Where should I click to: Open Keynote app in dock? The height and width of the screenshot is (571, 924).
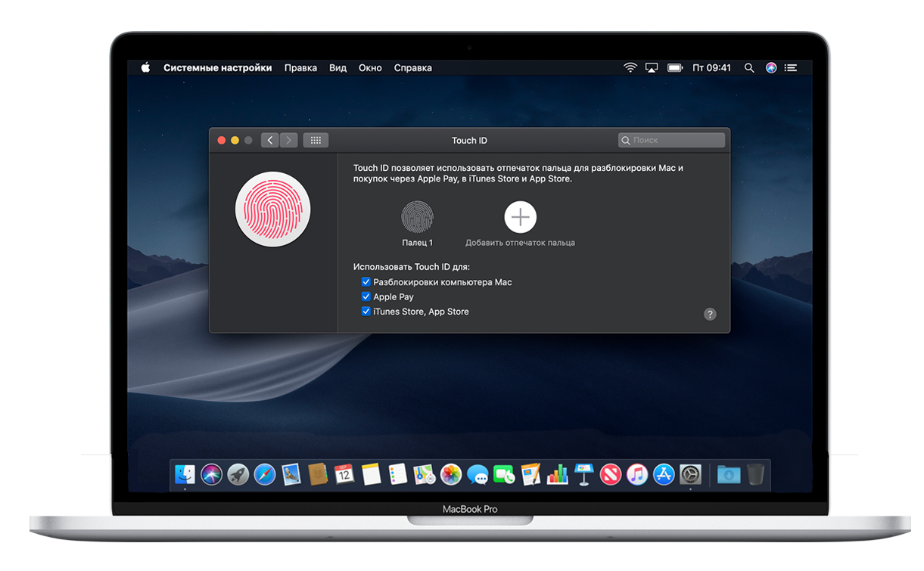pos(583,474)
